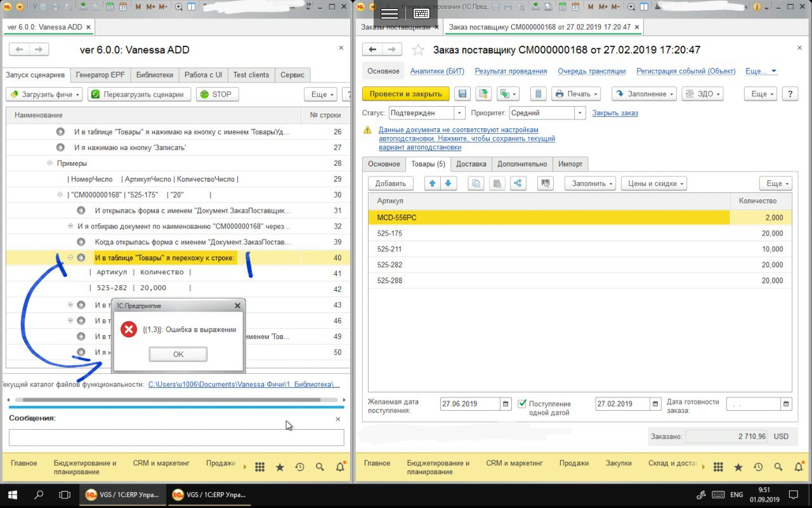Open calendar for Дата готовности заказа

point(786,404)
